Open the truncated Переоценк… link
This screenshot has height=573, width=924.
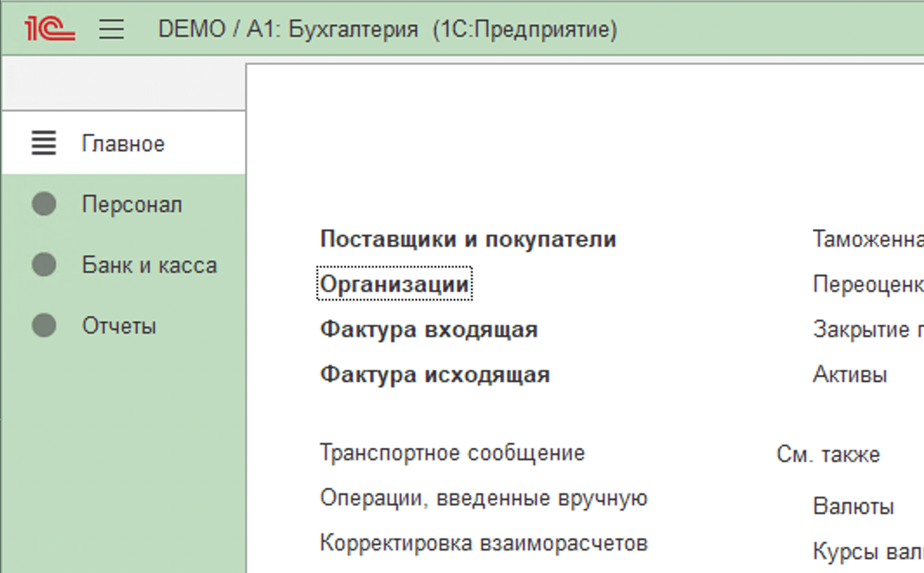(x=867, y=284)
